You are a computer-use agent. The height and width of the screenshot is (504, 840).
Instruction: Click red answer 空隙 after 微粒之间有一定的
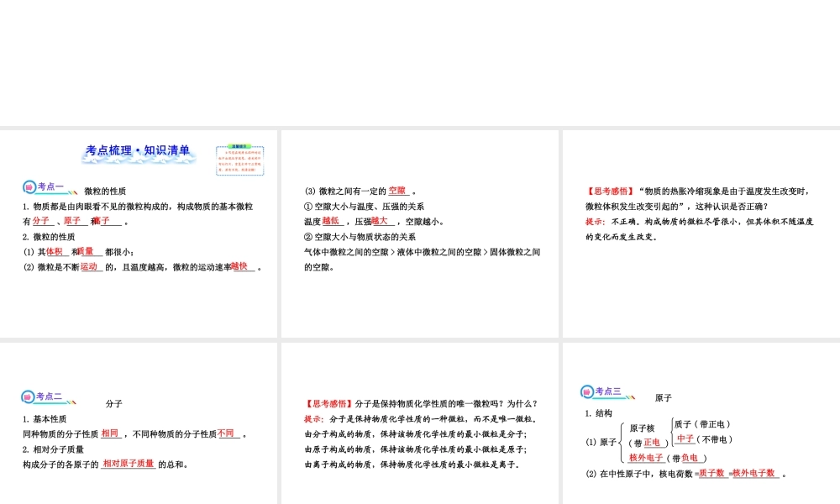point(397,190)
